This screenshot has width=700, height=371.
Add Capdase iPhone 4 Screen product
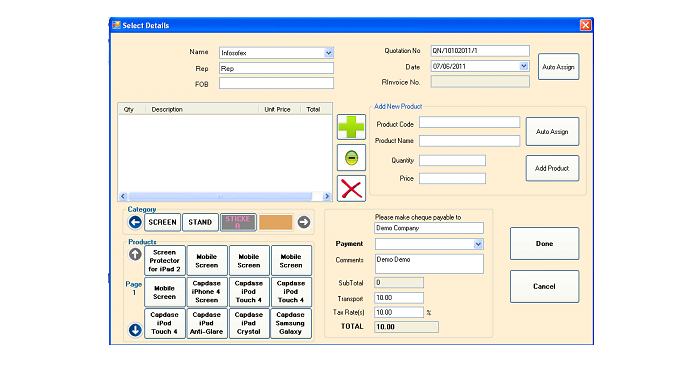coord(207,292)
